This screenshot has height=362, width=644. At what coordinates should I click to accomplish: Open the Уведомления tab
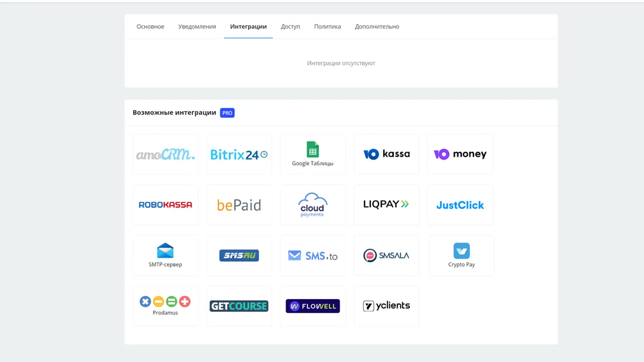(x=197, y=27)
